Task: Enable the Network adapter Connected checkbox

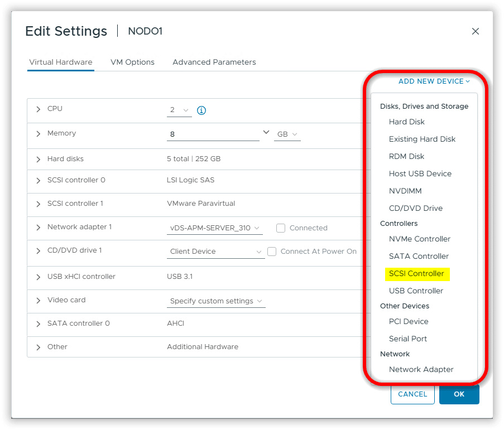Action: (281, 228)
